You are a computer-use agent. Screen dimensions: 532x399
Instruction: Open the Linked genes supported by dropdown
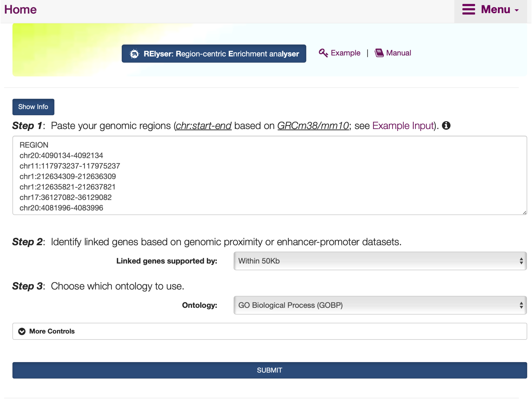[380, 261]
